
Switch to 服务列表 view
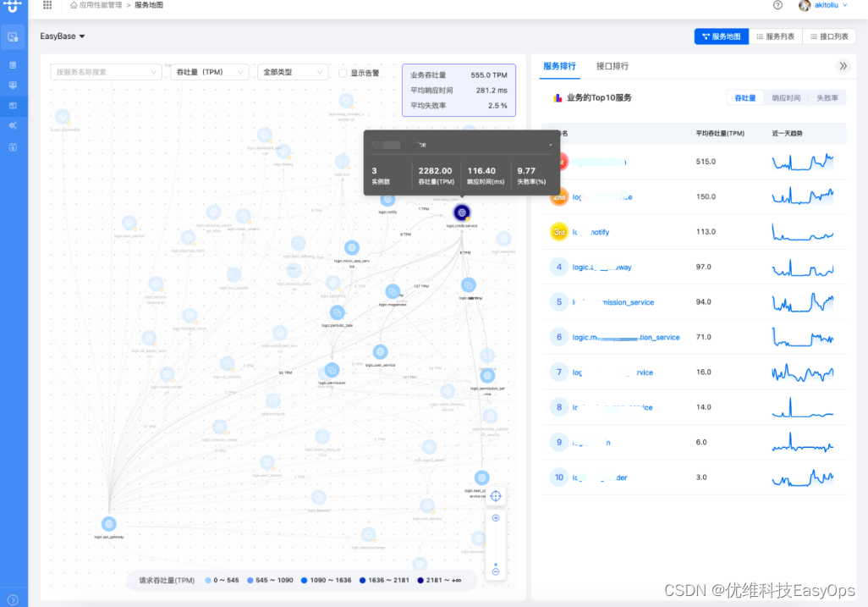[x=775, y=36]
